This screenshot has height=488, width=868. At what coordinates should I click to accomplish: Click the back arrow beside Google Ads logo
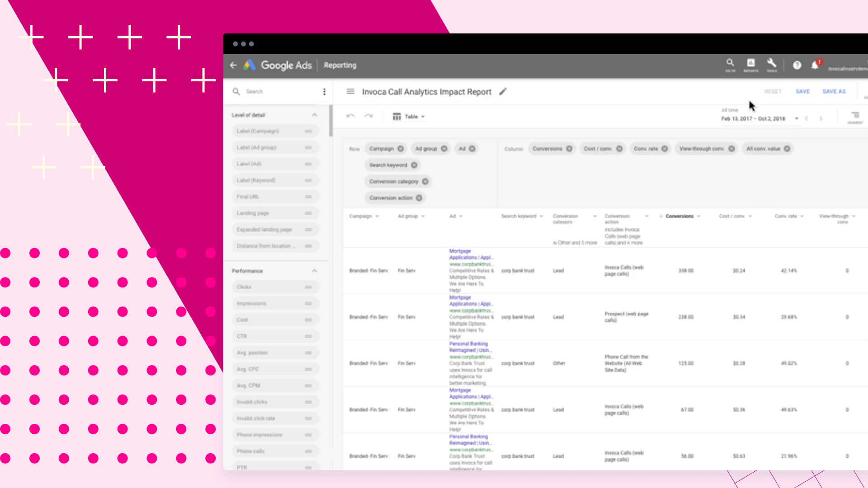click(x=233, y=65)
